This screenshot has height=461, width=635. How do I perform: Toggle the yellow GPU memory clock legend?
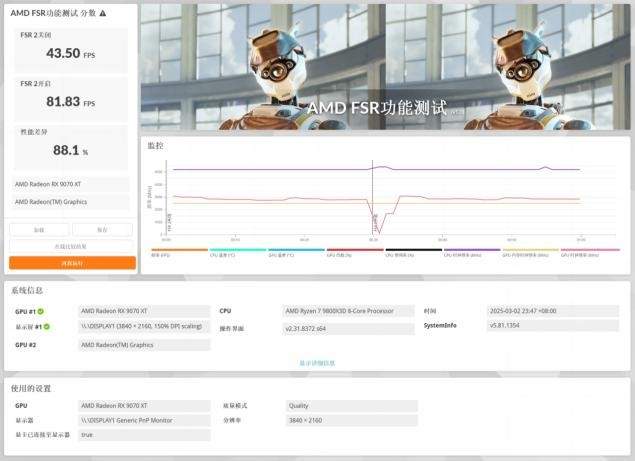[531, 250]
